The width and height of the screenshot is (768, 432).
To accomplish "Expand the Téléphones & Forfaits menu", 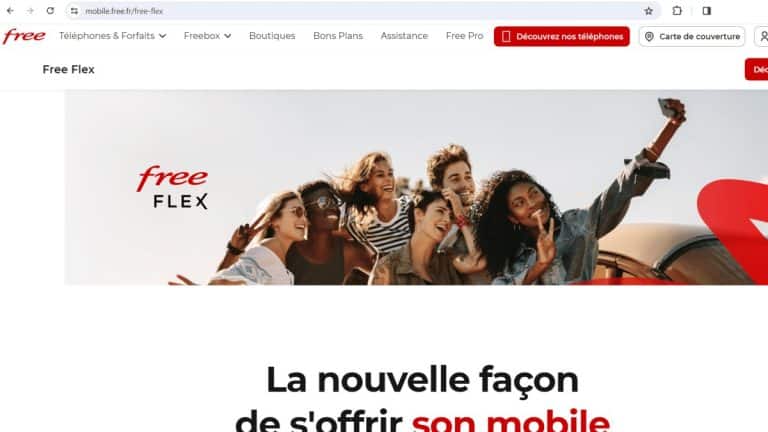I will (113, 36).
